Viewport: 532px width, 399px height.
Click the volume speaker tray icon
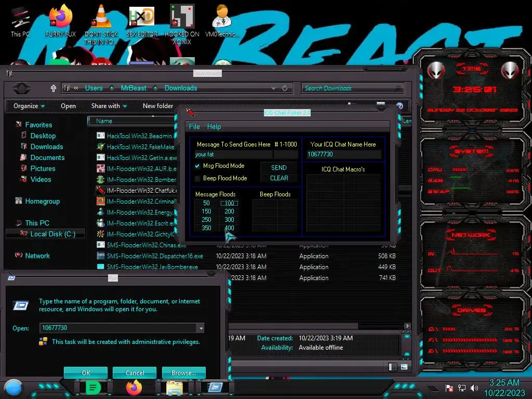pyautogui.click(x=474, y=388)
